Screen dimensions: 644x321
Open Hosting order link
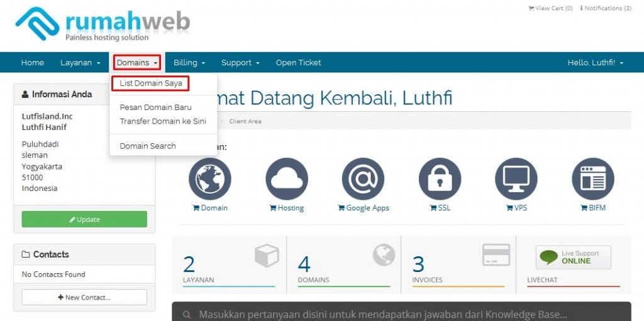(x=287, y=208)
